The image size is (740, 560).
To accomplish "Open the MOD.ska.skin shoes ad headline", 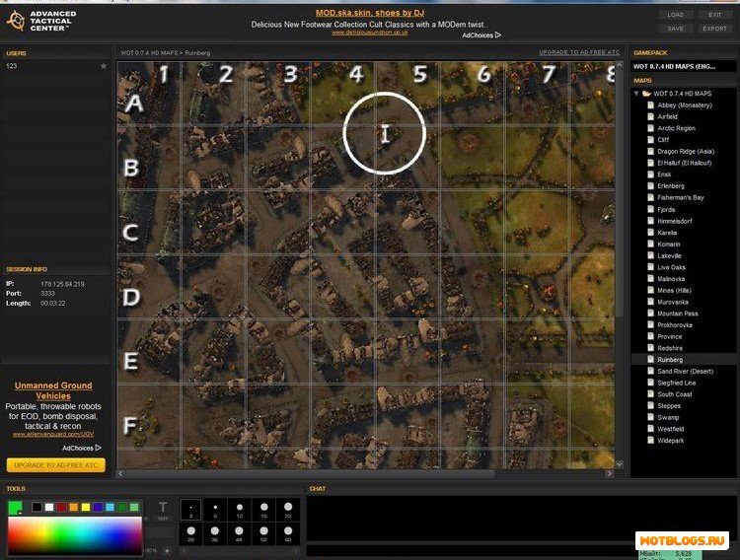I will pyautogui.click(x=370, y=13).
